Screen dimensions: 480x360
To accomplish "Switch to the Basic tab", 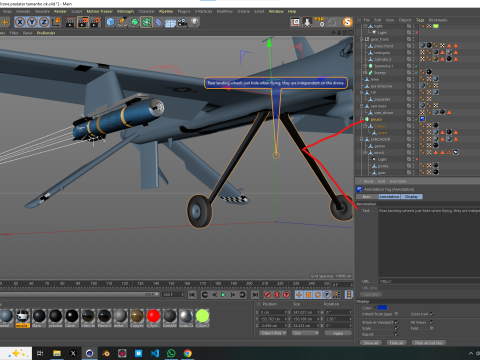I will [367, 197].
